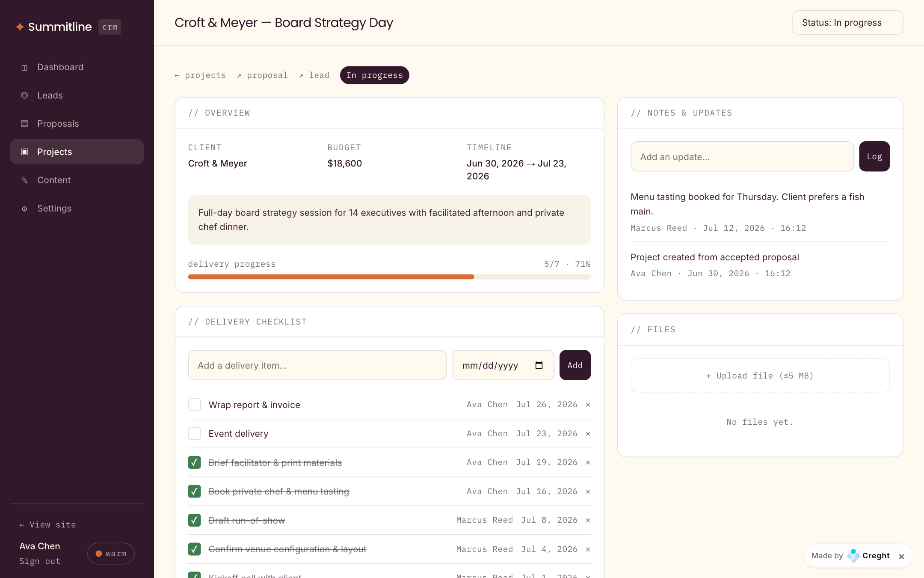
Task: Click the Creght logo icon
Action: click(853, 556)
